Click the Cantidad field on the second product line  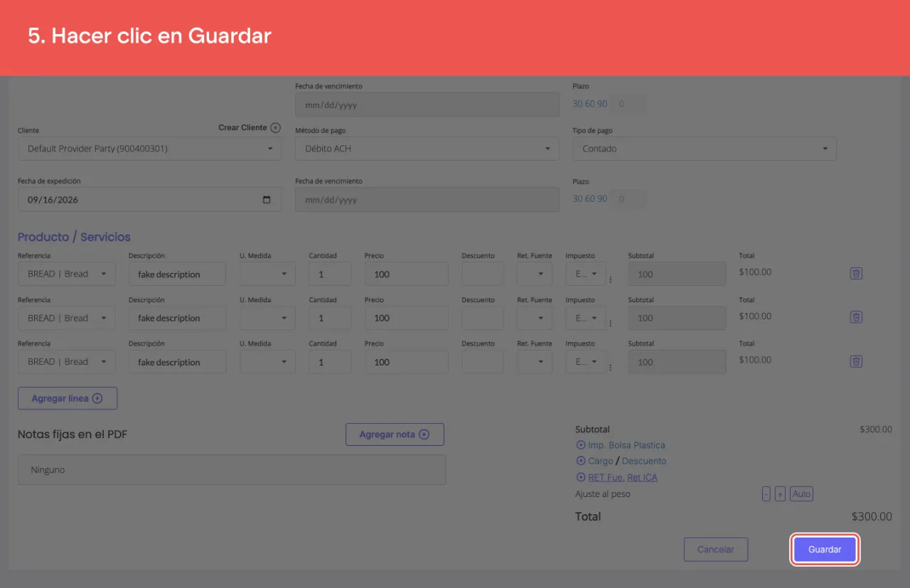tap(330, 318)
